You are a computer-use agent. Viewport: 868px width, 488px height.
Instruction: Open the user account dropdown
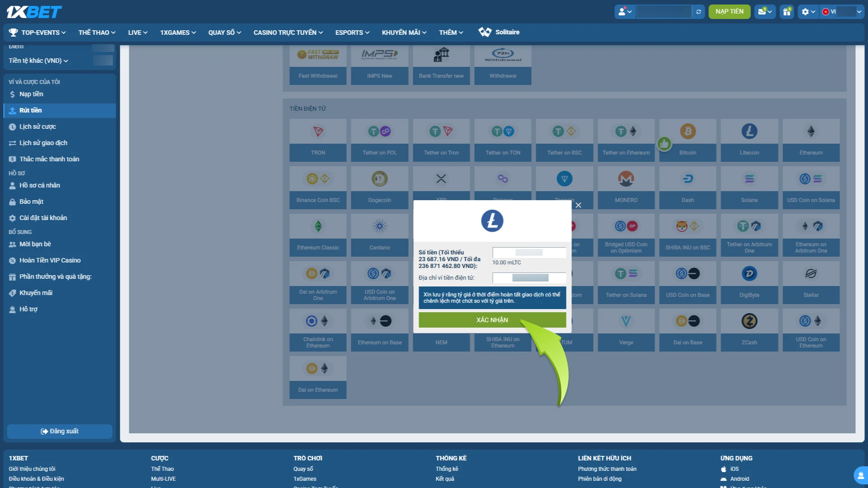tap(625, 12)
